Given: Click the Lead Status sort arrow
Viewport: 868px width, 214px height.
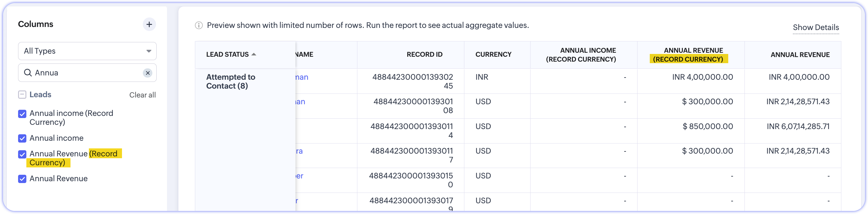Looking at the screenshot, I should point(254,54).
